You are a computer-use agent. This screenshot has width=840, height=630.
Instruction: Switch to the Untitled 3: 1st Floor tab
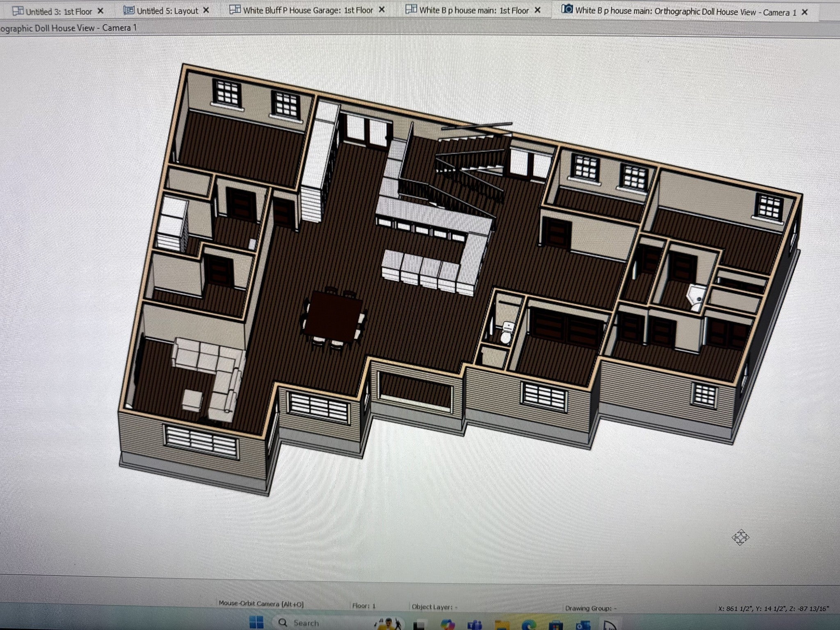(x=59, y=11)
